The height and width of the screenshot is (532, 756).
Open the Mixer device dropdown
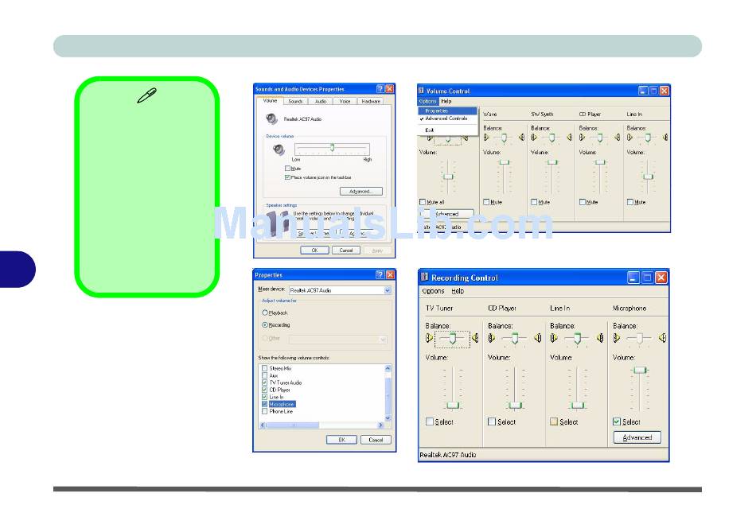click(388, 290)
